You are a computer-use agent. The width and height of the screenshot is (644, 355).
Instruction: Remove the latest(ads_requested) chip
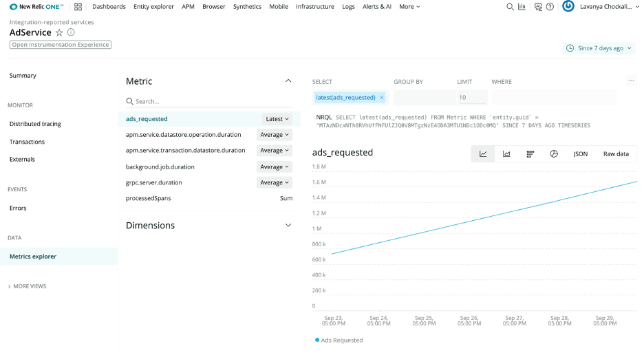click(x=382, y=98)
